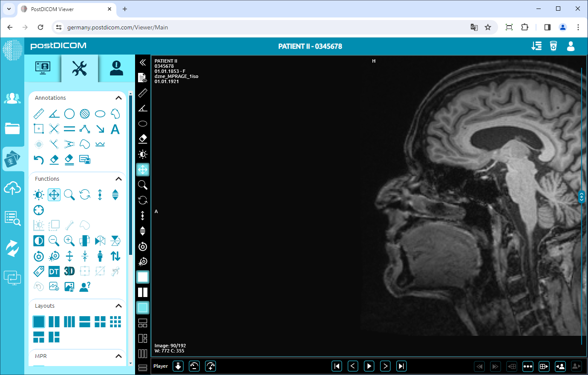
Task: Collapse the Annotations section
Action: 119,98
